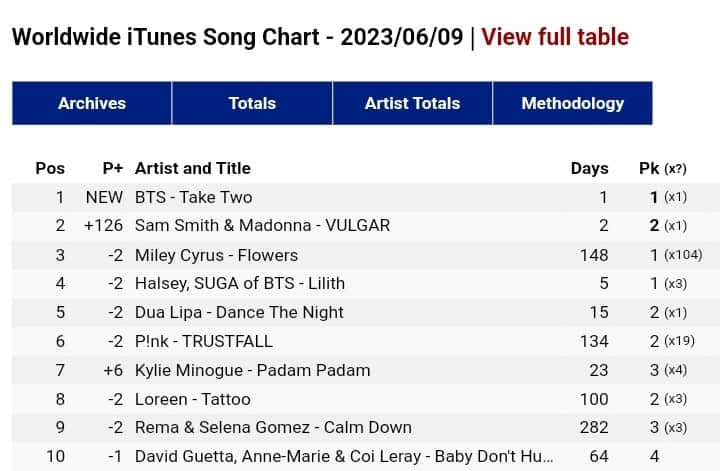
Task: Select the Loreen - Tattoo row
Action: pos(193,399)
